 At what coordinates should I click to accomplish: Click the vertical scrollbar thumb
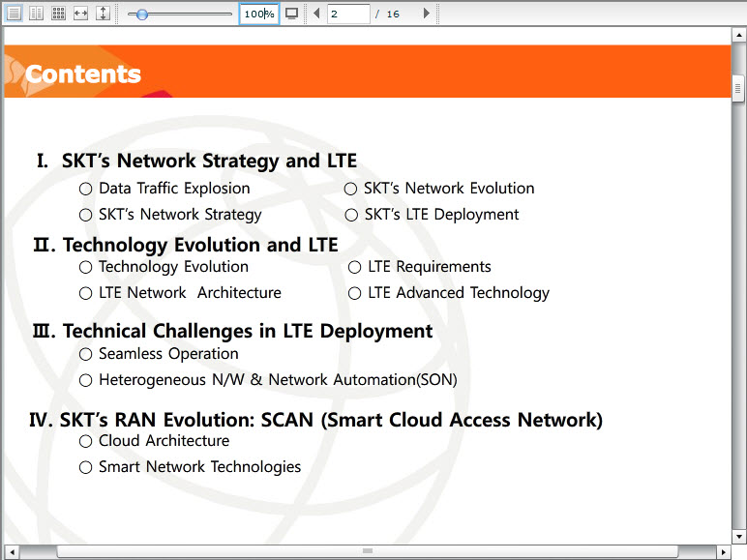click(738, 89)
